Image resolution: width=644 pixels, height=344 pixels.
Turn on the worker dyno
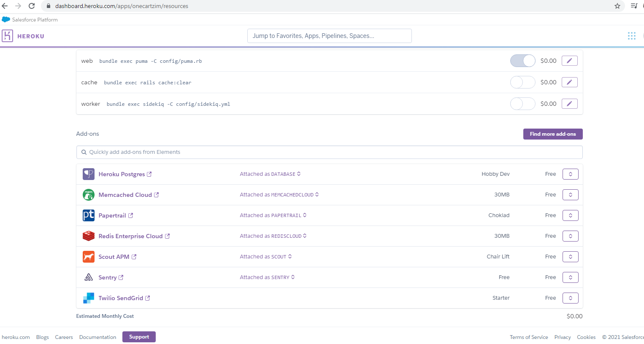(x=522, y=103)
